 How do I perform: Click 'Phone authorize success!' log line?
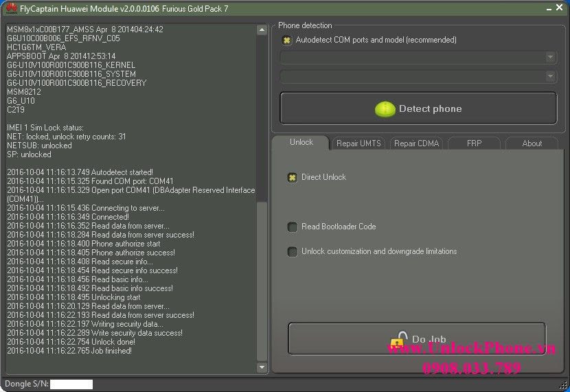click(91, 253)
